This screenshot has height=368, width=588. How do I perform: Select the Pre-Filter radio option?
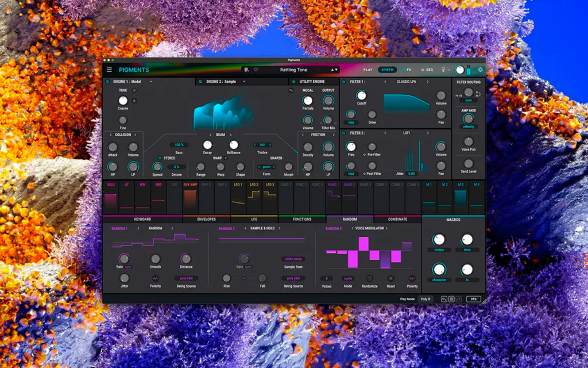click(365, 155)
